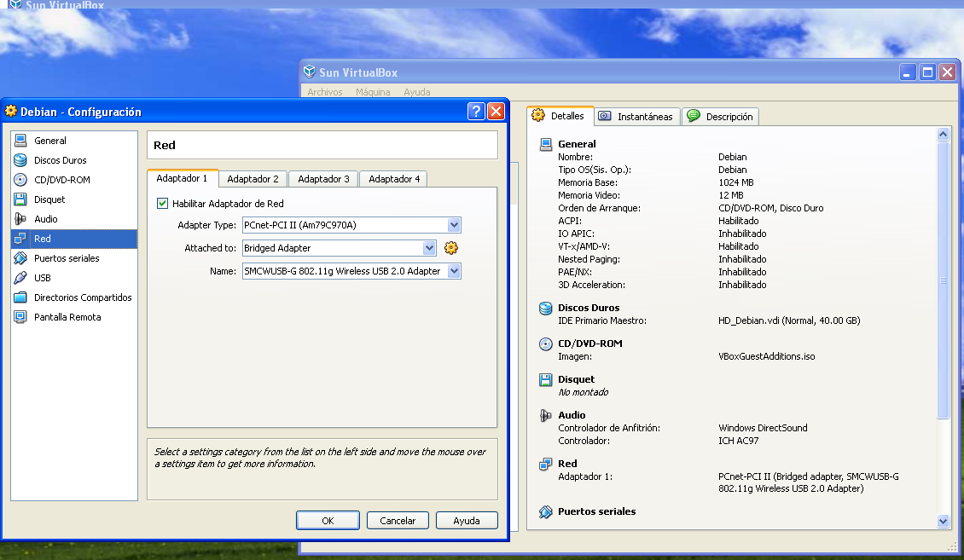Click gear icon next to Attached to
Viewport: 964px width, 560px height.
pos(451,248)
